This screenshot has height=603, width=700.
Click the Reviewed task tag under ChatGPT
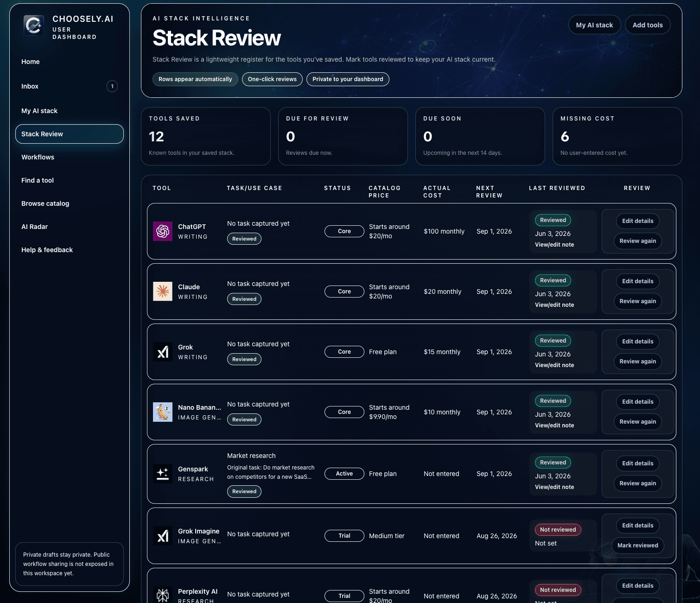point(244,239)
